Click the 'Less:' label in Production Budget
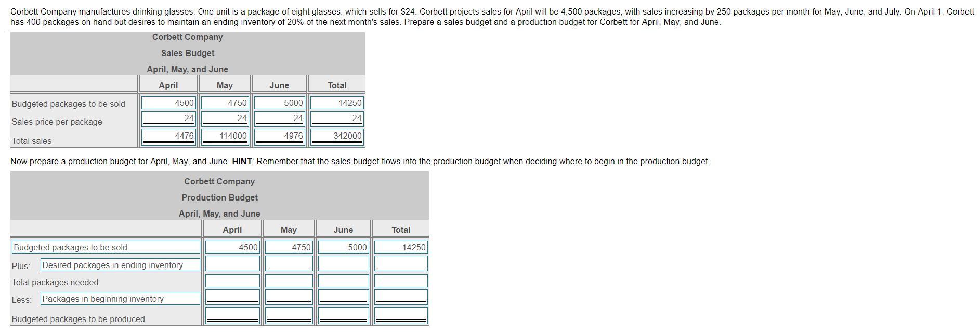The height and width of the screenshot is (333, 980). pyautogui.click(x=22, y=300)
